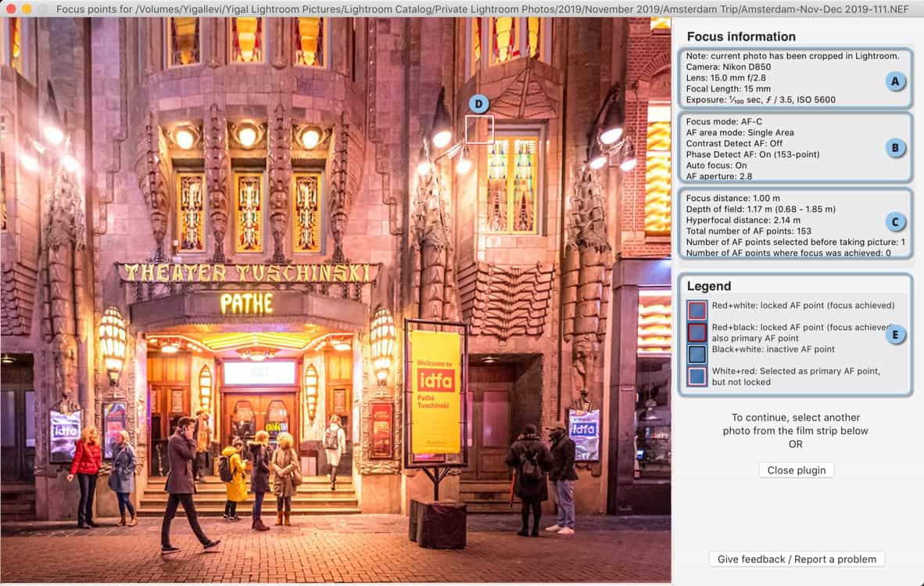The height and width of the screenshot is (586, 924).
Task: Click the Red+white locked AF point legend icon
Action: point(697,310)
